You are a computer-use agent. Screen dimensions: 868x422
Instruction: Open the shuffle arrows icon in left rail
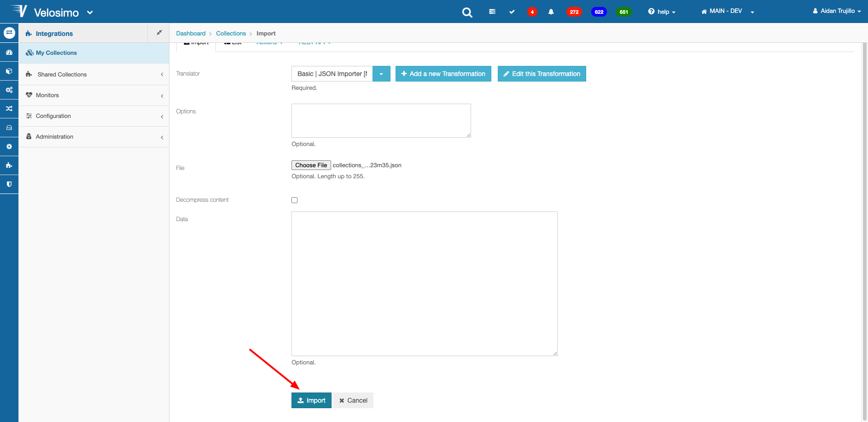click(9, 109)
